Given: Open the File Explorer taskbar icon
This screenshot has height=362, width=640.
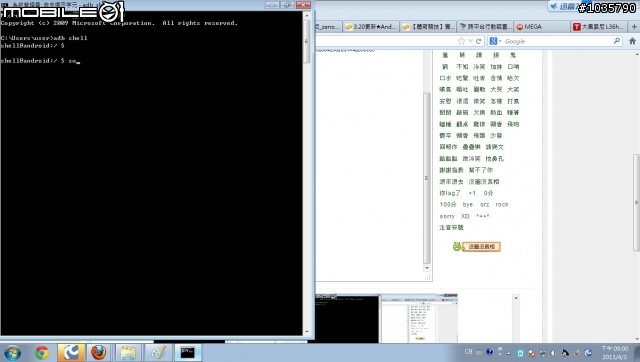Looking at the screenshot, I should point(128,353).
